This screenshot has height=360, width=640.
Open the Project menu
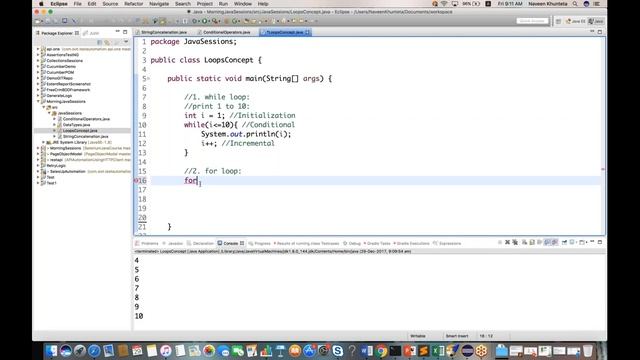pos(204,4)
